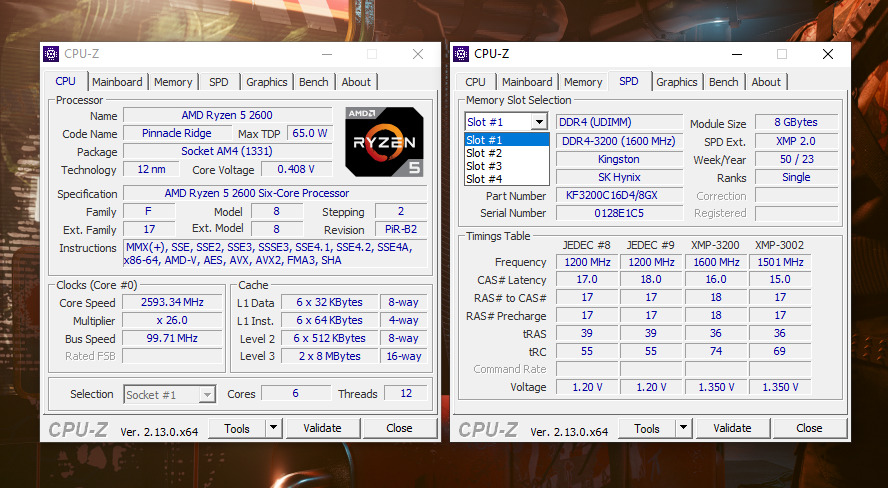Close the right CPU-Z window via X
This screenshot has height=488, width=888.
point(828,54)
